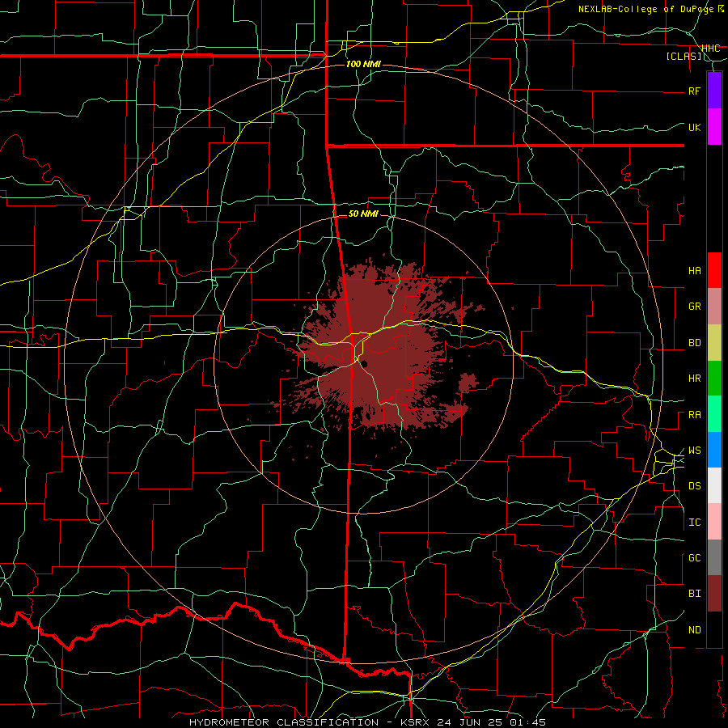Viewport: 728px width, 728px height.
Task: Click the "IC" legend label
Action: (694, 523)
